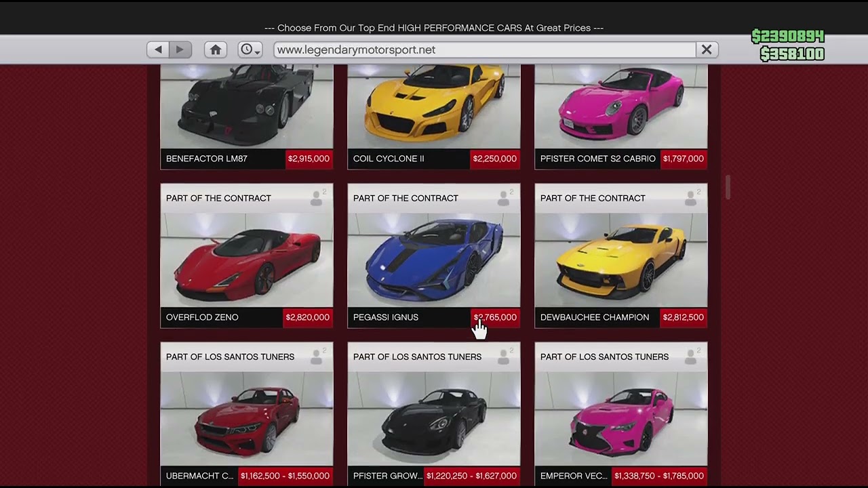Click PART OF THE CONTRACT above Champion
Image resolution: width=868 pixels, height=488 pixels.
click(593, 198)
